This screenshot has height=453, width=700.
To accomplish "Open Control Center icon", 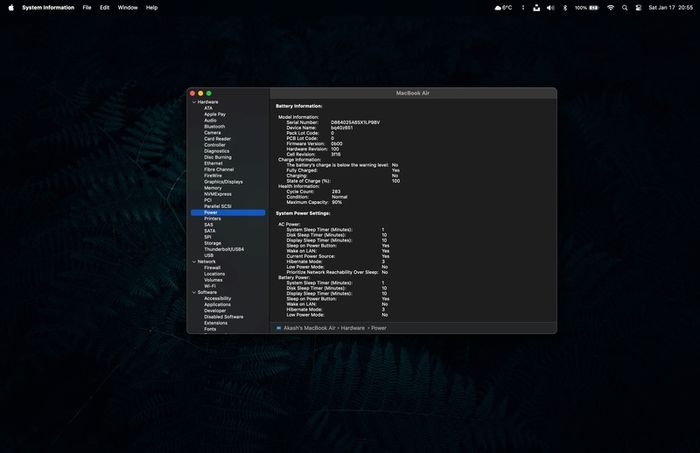I will (x=638, y=8).
